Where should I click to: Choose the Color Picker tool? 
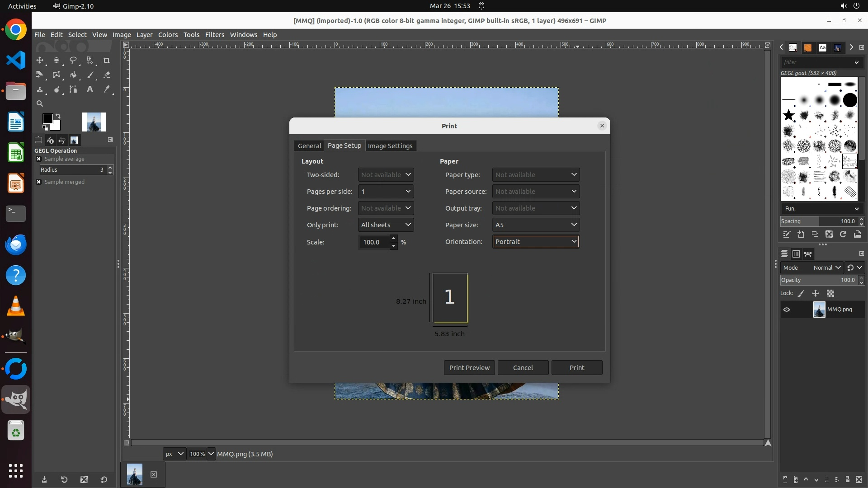click(107, 89)
